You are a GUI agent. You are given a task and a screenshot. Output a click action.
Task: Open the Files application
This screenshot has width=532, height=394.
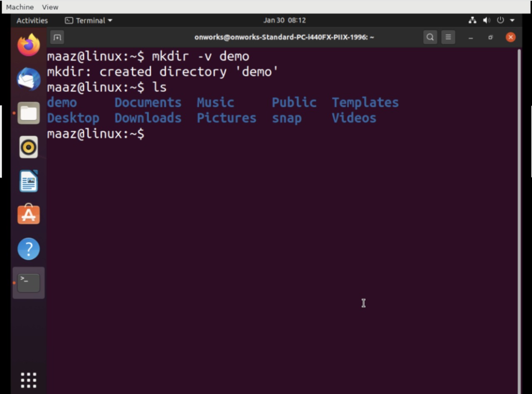[28, 113]
